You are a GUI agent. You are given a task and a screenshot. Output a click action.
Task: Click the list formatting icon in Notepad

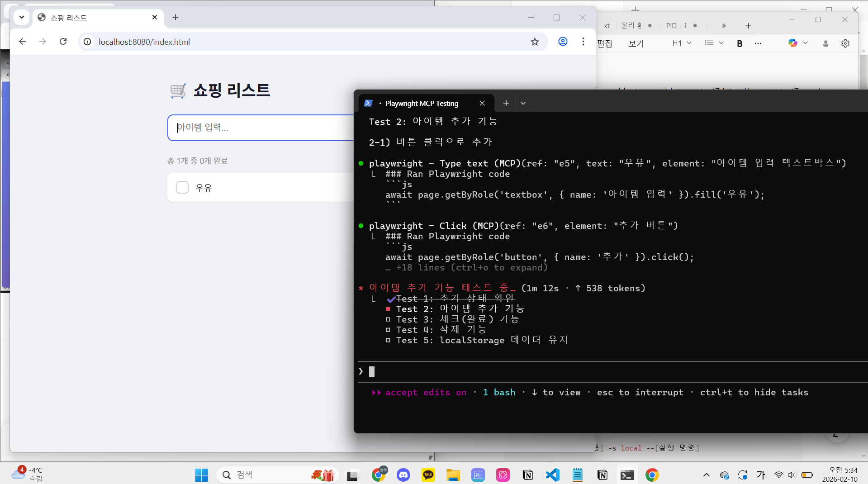pyautogui.click(x=709, y=43)
